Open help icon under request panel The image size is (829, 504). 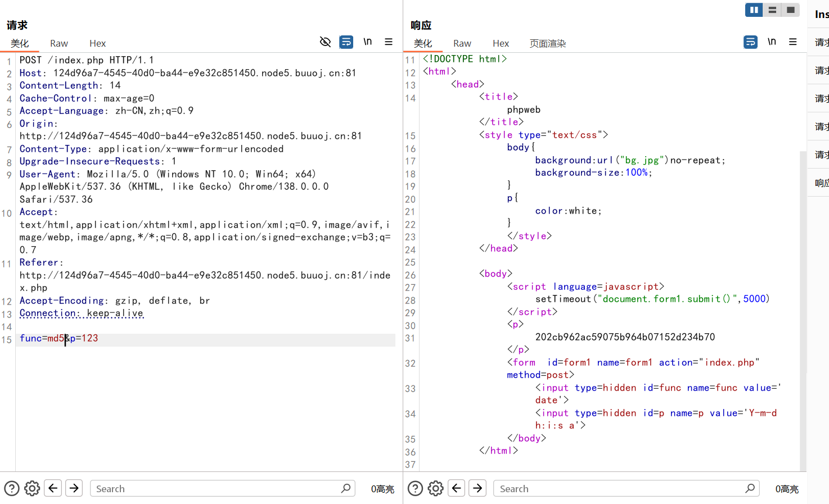point(12,488)
